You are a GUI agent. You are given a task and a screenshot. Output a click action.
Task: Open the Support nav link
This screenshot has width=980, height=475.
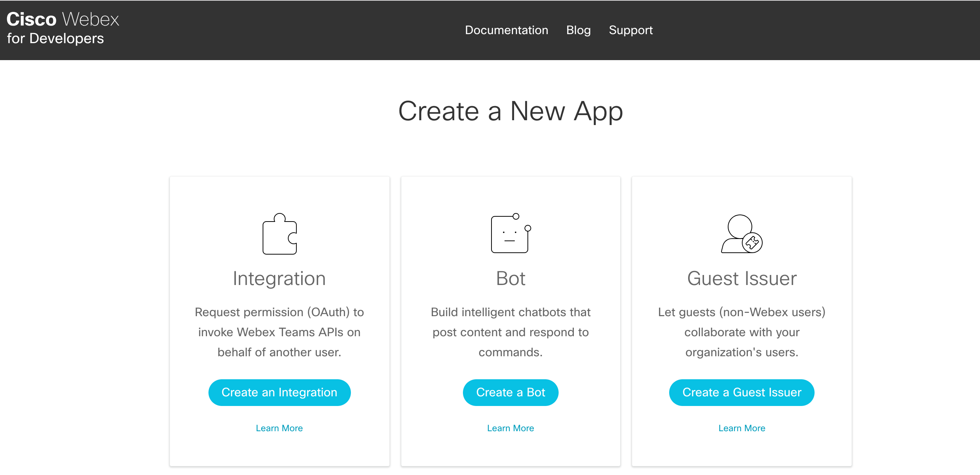pos(630,30)
